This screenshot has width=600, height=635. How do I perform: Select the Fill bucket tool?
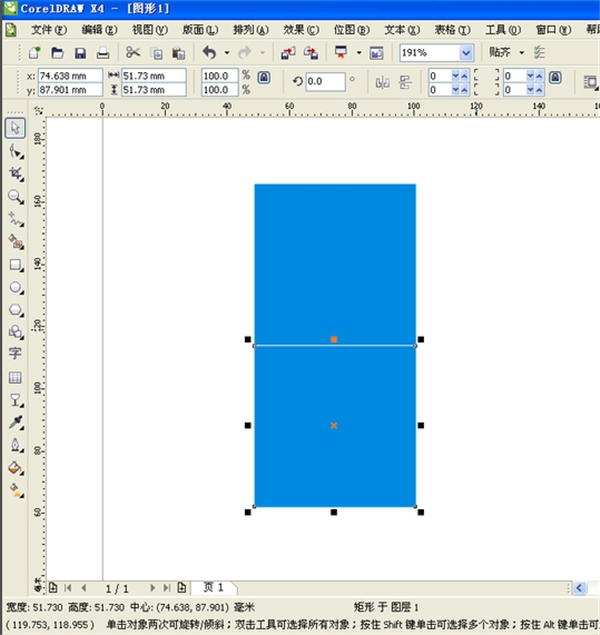pos(16,468)
